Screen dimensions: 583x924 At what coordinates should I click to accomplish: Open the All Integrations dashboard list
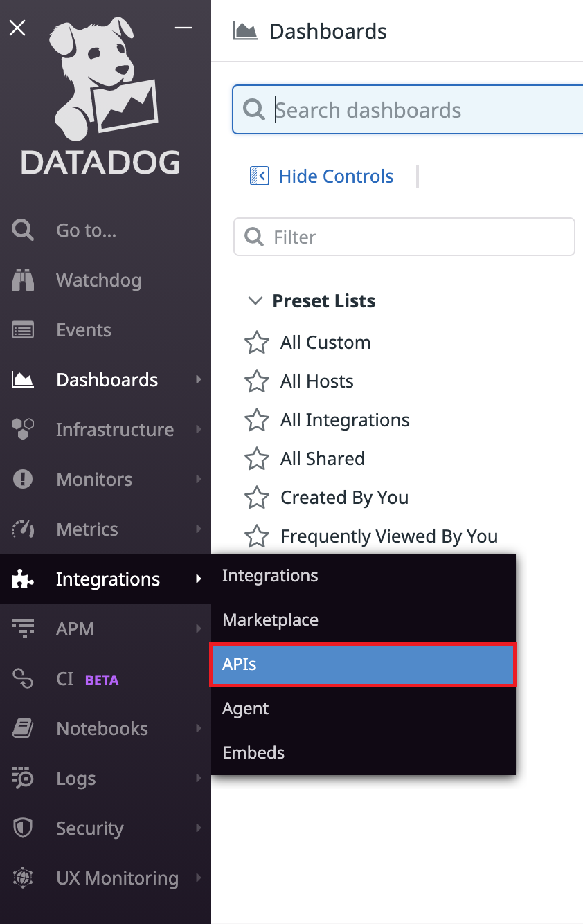pyautogui.click(x=345, y=420)
